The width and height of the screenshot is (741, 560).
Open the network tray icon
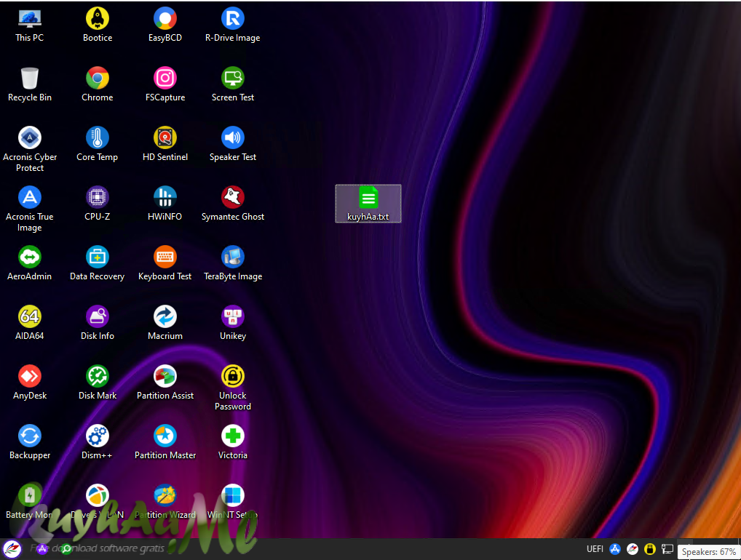pos(667,548)
